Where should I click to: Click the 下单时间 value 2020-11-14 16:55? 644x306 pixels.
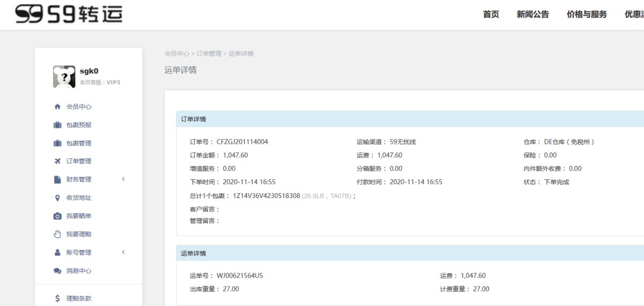pyautogui.click(x=249, y=182)
